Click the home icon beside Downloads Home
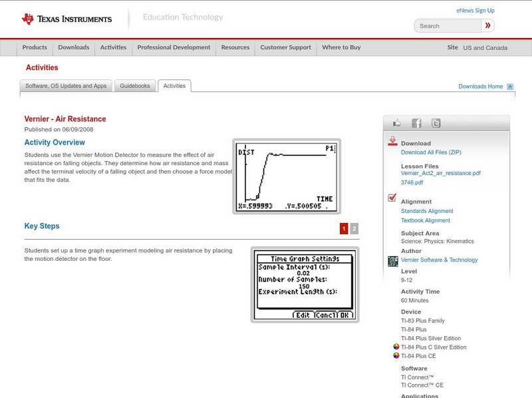 510,87
